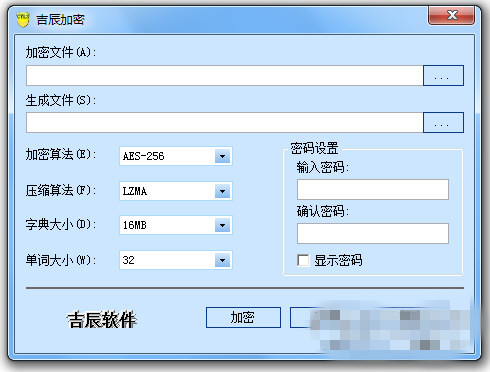This screenshot has width=490, height=372.
Task: Click the 加密 encrypt button
Action: (x=243, y=317)
